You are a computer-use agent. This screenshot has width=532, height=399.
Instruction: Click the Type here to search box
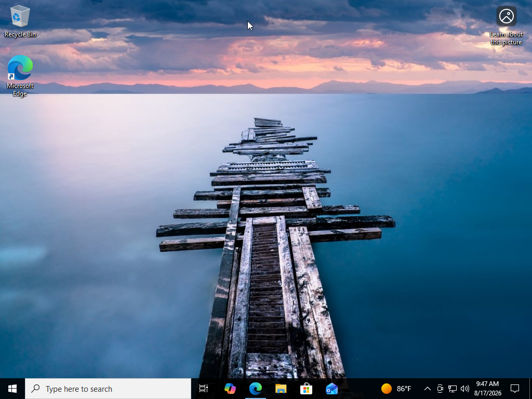(108, 389)
